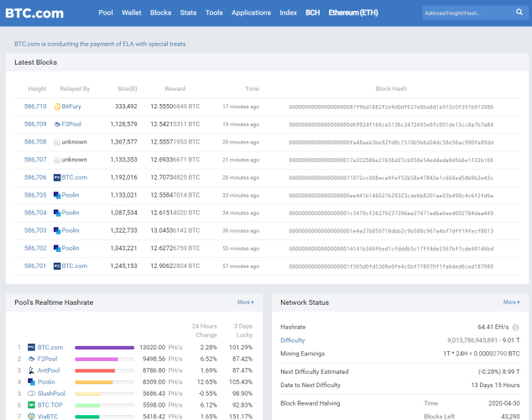This screenshot has width=532, height=420.
Task: Go to the Index page
Action: [x=288, y=13]
